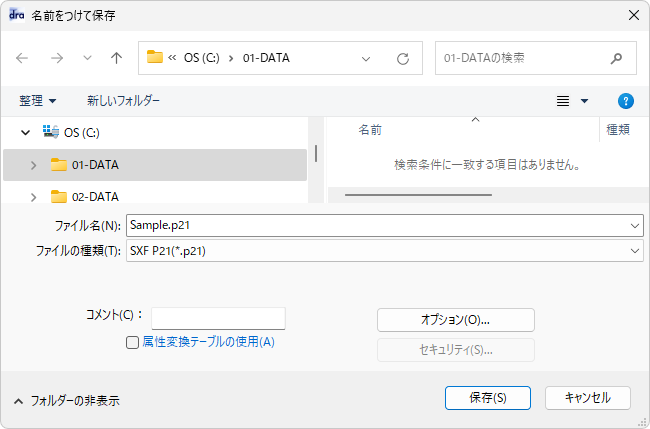Click the list view layout icon
The width and height of the screenshot is (650, 429).
pyautogui.click(x=563, y=101)
